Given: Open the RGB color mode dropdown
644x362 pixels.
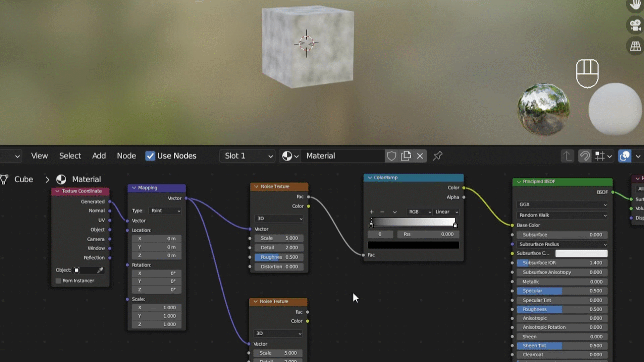Looking at the screenshot, I should (x=418, y=211).
